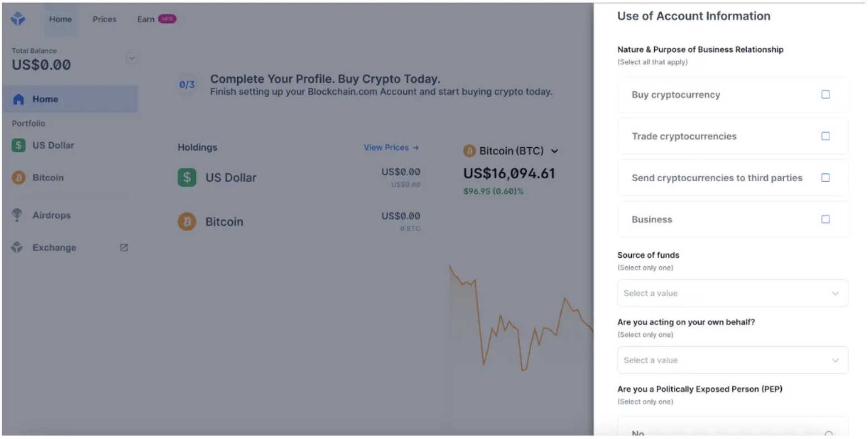This screenshot has width=868, height=439.
Task: Select No for Politically Exposed Person
Action: click(x=732, y=432)
